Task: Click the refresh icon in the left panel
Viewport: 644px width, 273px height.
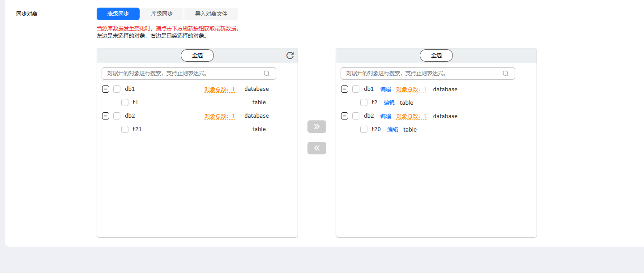Action: [x=290, y=55]
